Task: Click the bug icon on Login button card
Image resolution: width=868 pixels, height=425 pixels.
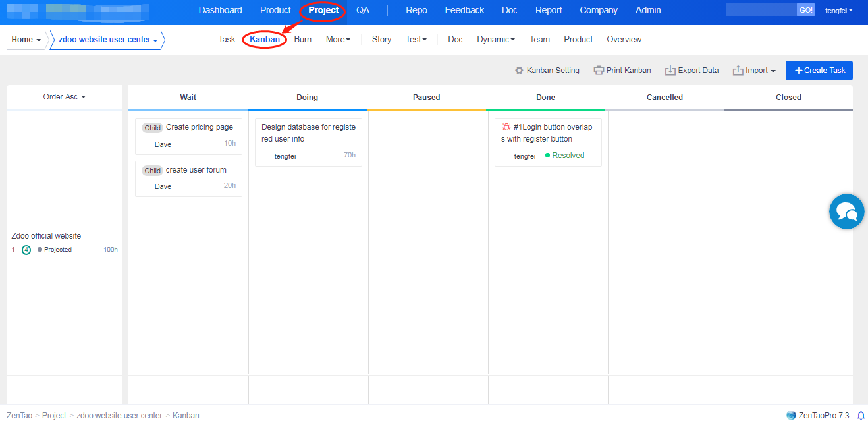Action: coord(506,127)
